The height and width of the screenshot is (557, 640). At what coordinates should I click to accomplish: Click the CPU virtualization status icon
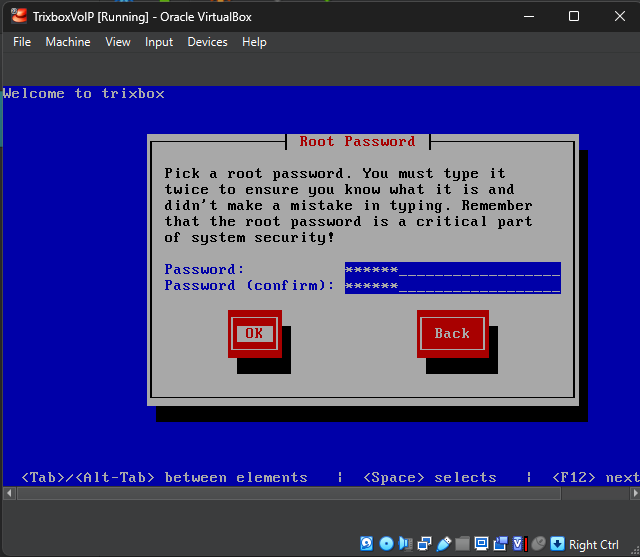click(x=519, y=544)
